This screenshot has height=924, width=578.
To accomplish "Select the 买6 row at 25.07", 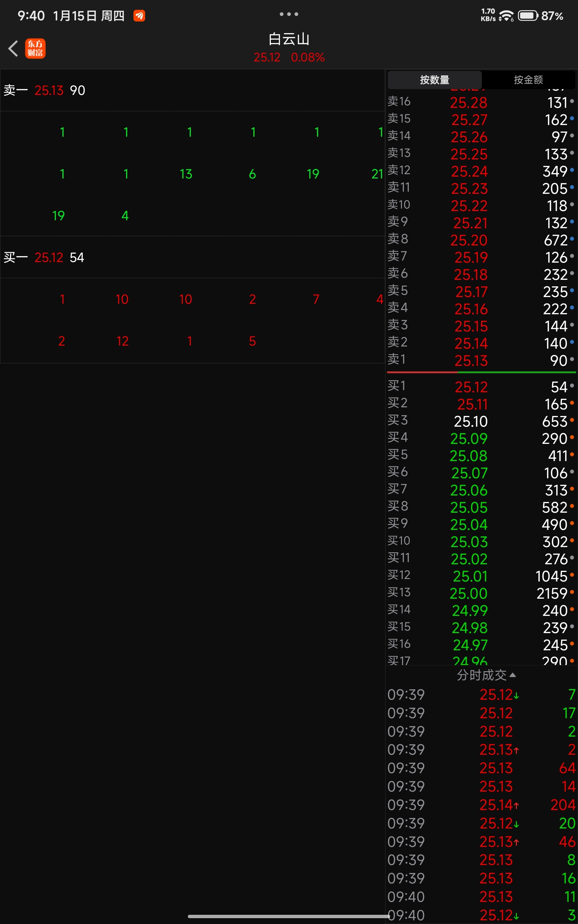I will tap(481, 473).
